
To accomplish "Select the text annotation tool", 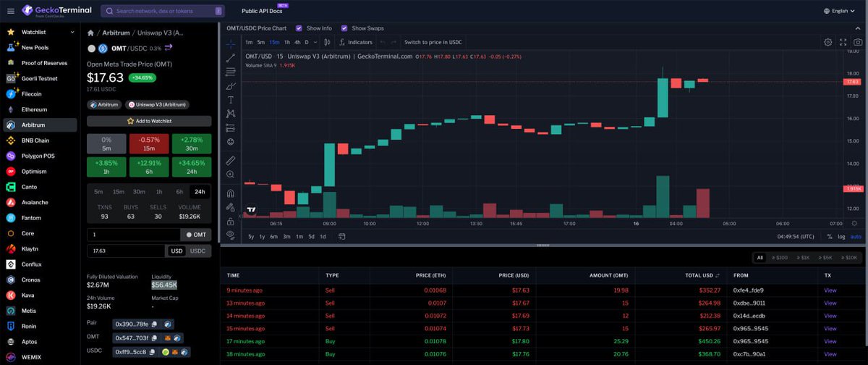I will (x=231, y=99).
